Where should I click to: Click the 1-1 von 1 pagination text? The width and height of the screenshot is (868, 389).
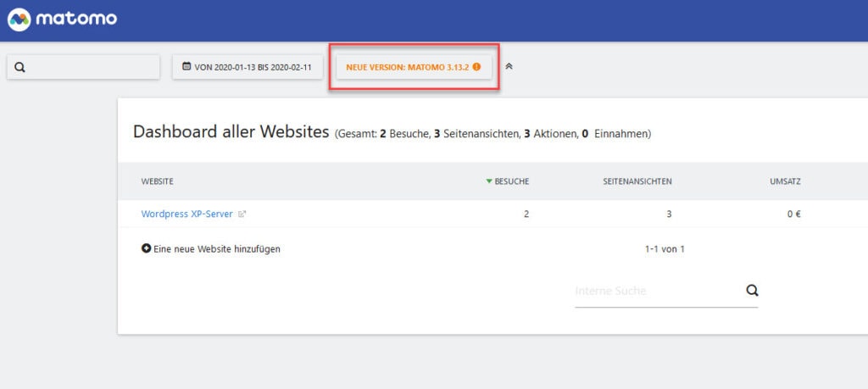[665, 249]
